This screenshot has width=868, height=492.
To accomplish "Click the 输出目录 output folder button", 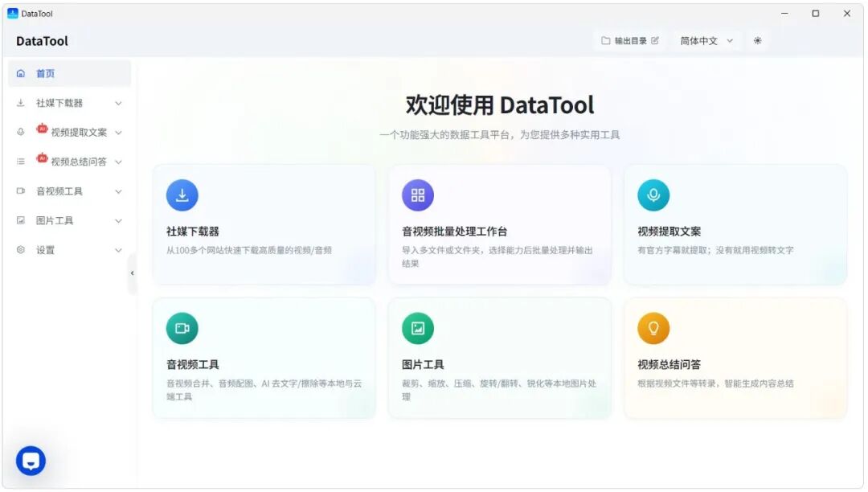I will [630, 41].
